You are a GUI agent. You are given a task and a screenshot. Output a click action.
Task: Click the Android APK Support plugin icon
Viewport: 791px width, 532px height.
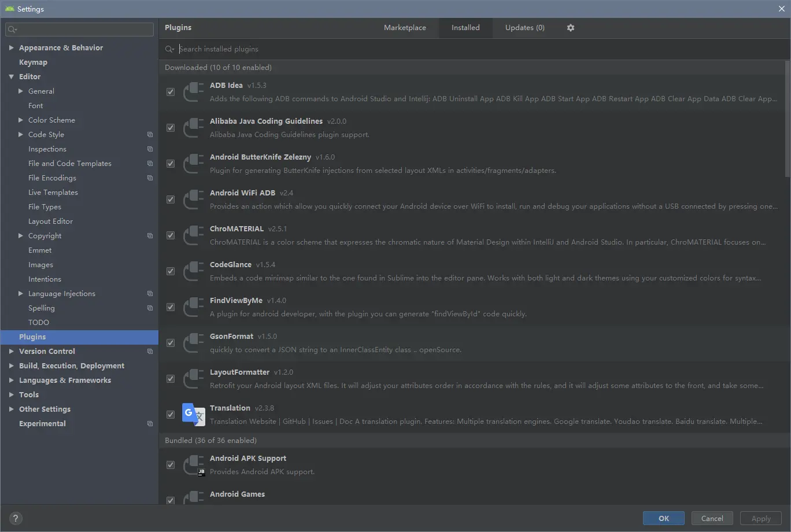point(194,465)
